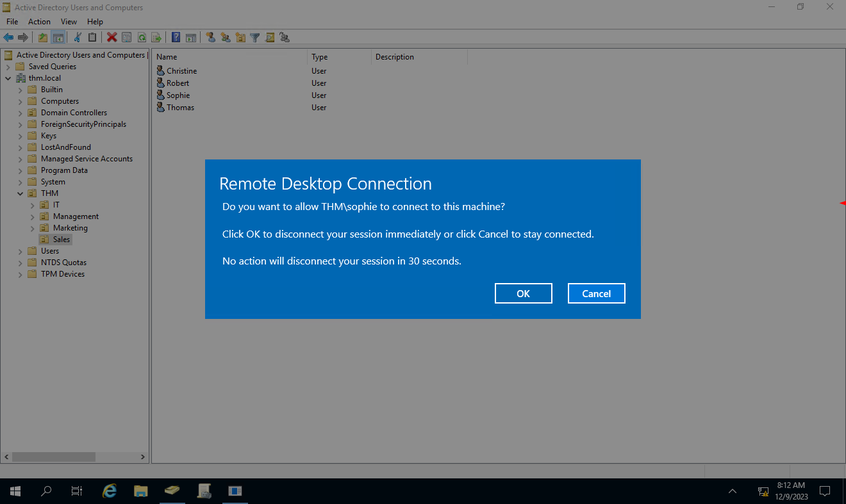This screenshot has height=504, width=846.
Task: Expand the Saved Queries node arrow
Action: click(x=8, y=67)
